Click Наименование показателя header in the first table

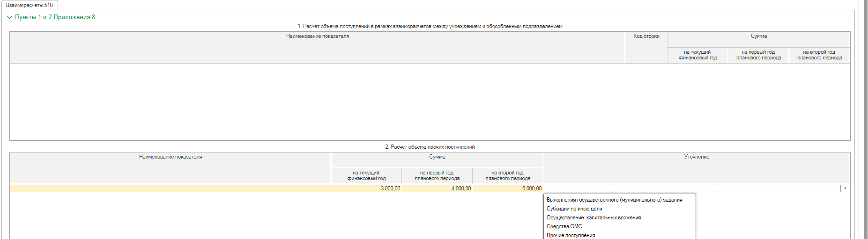click(x=317, y=36)
